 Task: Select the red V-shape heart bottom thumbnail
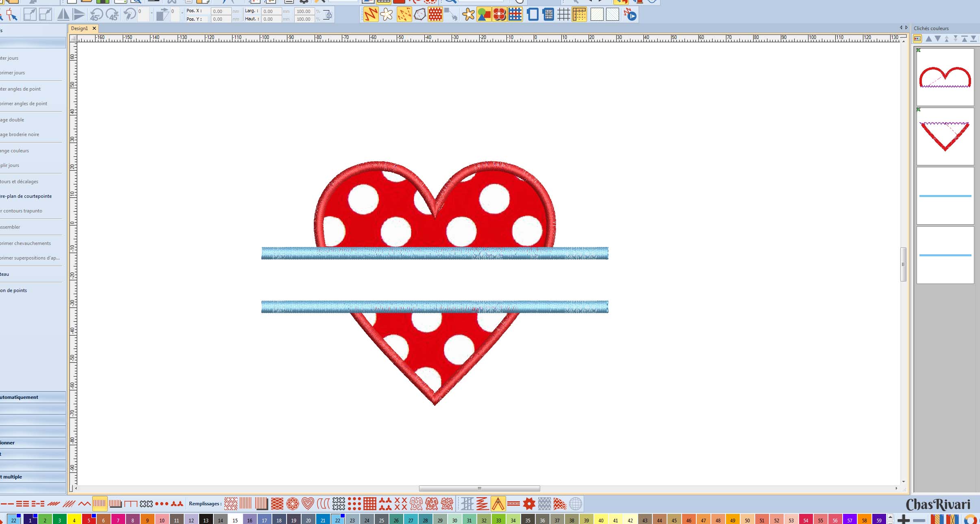[x=945, y=136]
